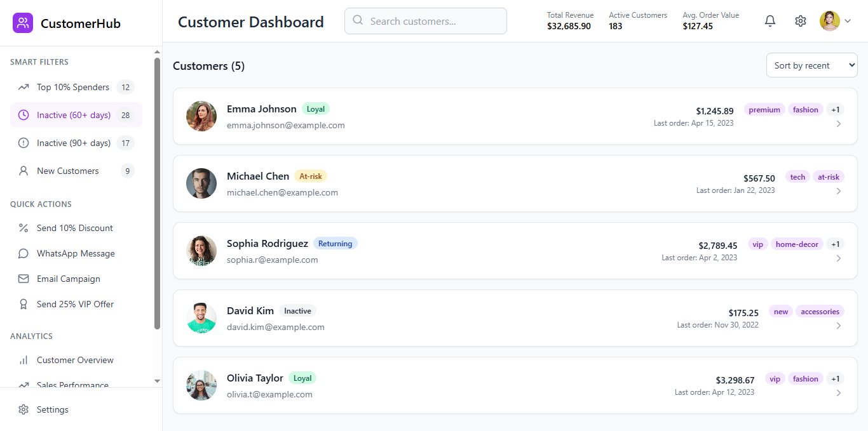Click the Customer Overview bar chart icon

pyautogui.click(x=24, y=360)
